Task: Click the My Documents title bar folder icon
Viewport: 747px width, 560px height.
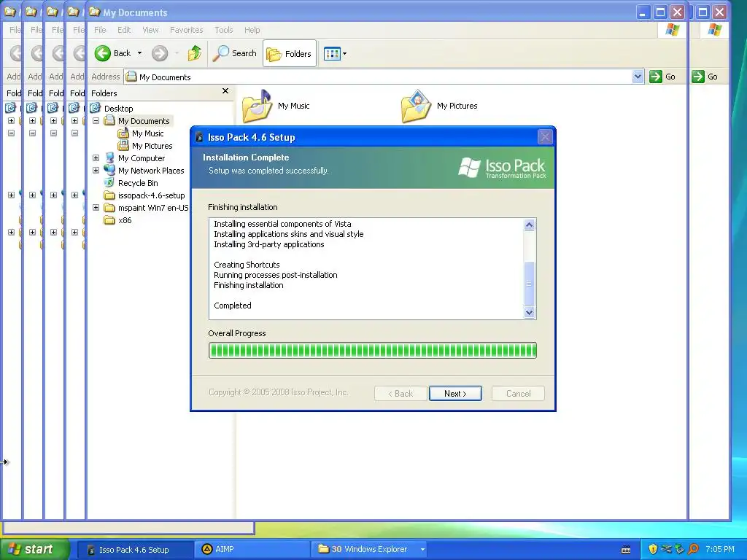Action: [95, 12]
